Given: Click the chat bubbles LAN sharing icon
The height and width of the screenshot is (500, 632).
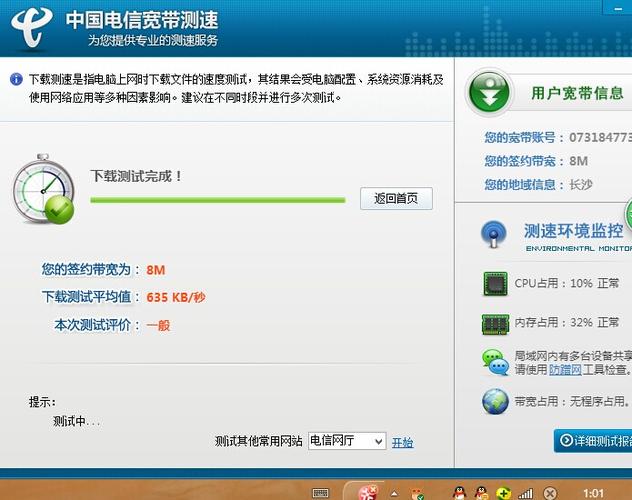Looking at the screenshot, I should click(495, 362).
